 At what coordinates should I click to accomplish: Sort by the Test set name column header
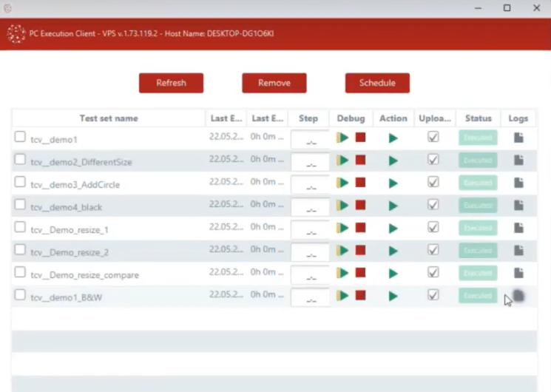click(x=109, y=118)
